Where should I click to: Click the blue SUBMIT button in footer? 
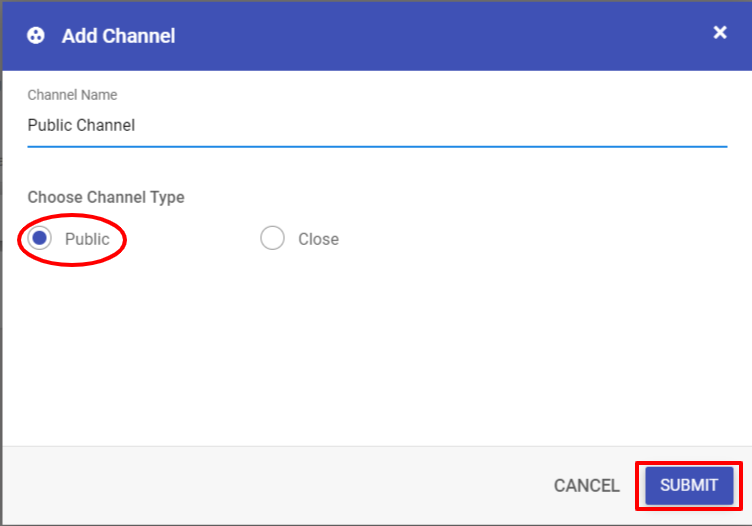coord(689,486)
